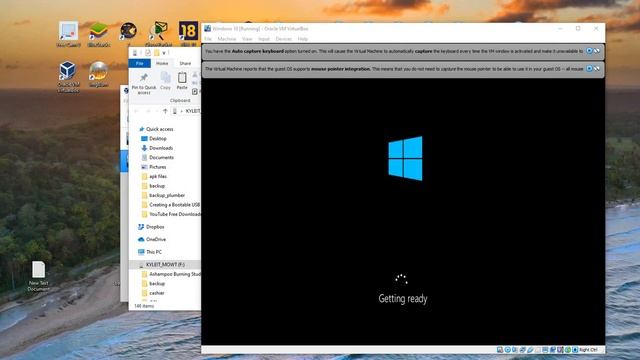
Task: Select OneDrive in Explorer navigation pane
Action: click(152, 239)
